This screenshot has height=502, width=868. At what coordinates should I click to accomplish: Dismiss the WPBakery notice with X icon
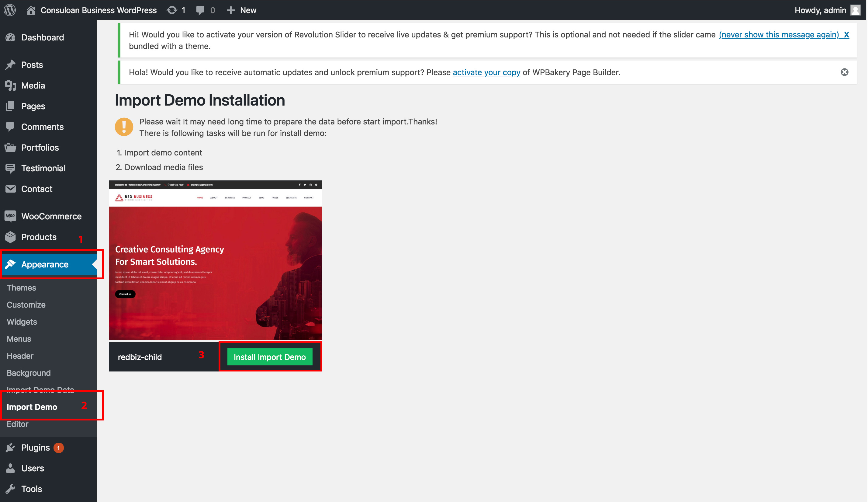coord(844,72)
